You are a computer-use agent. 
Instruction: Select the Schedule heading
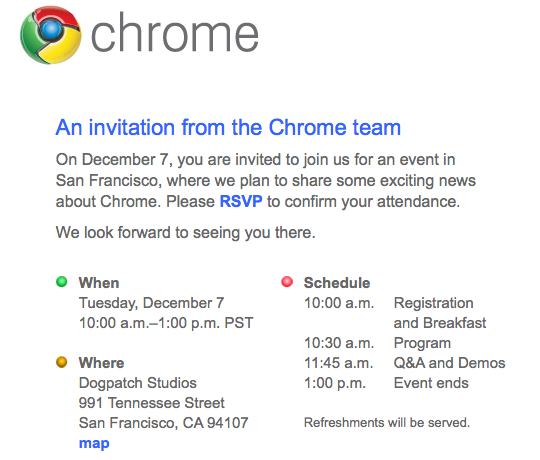(337, 283)
